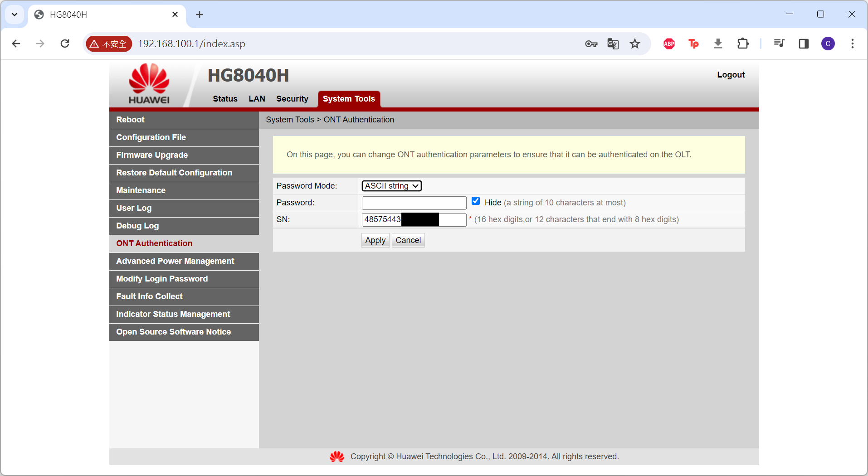Click the Logout link
Viewport: 868px width, 476px height.
pyautogui.click(x=731, y=75)
